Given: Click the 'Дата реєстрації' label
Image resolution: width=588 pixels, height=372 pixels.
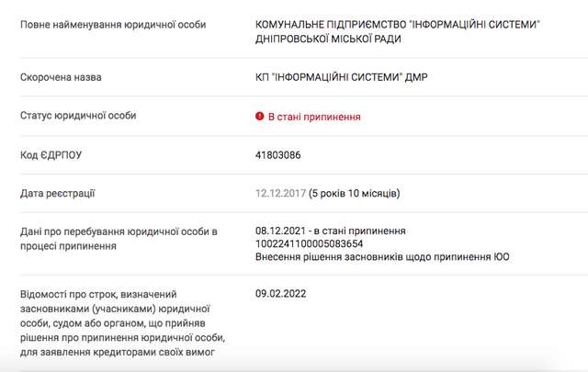Looking at the screenshot, I should (58, 194).
